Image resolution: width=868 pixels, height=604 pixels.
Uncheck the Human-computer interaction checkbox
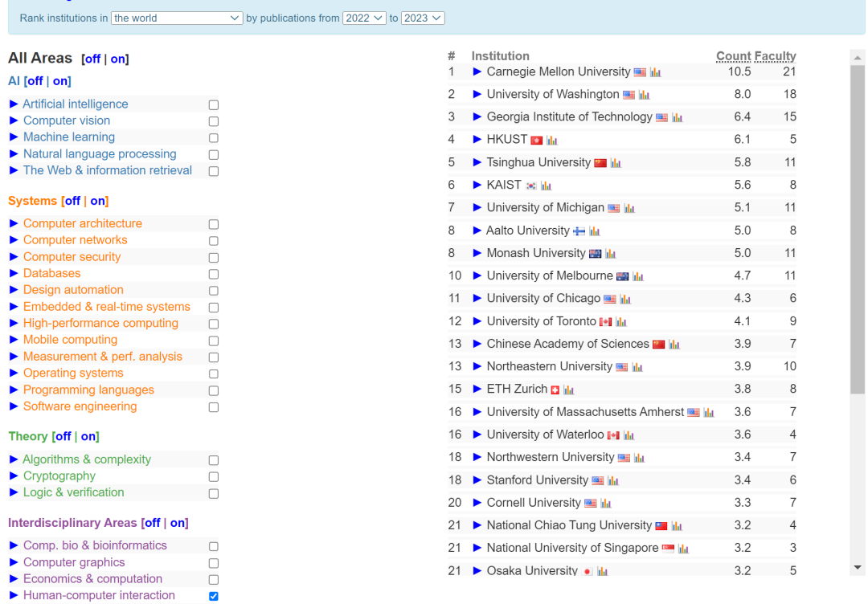point(213,595)
